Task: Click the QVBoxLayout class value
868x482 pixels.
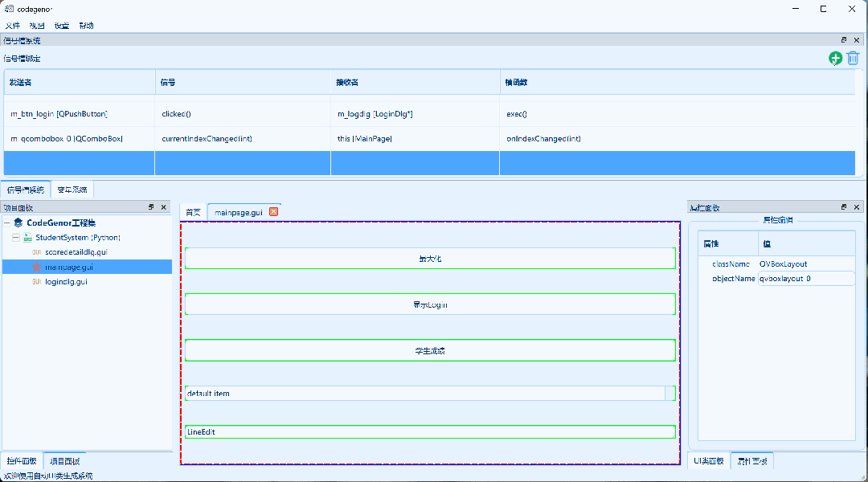Action: click(x=784, y=264)
